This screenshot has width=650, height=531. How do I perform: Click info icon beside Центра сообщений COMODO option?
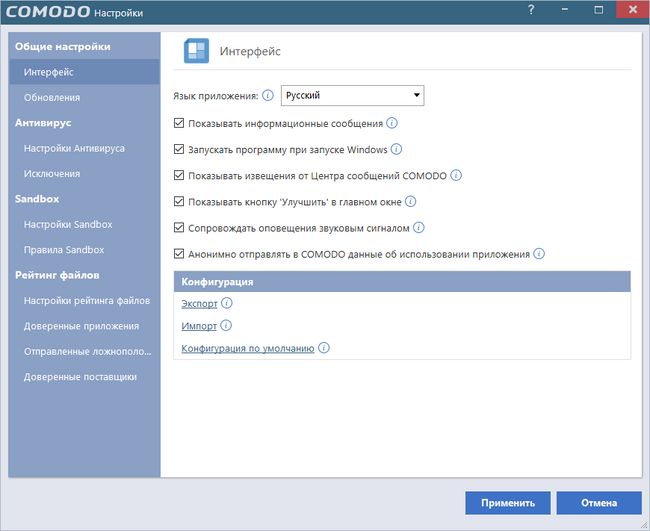pyautogui.click(x=456, y=175)
